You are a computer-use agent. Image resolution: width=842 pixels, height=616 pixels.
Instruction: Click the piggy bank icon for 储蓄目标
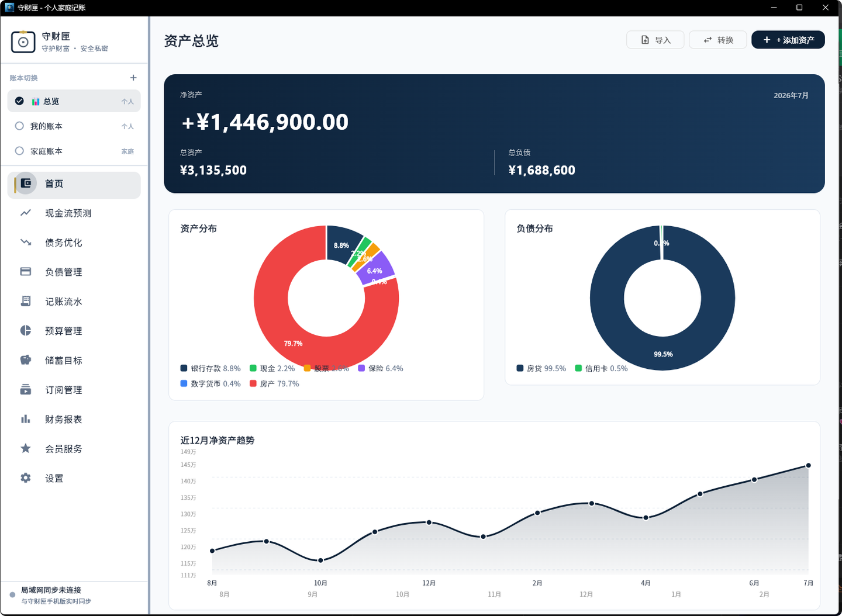point(26,360)
